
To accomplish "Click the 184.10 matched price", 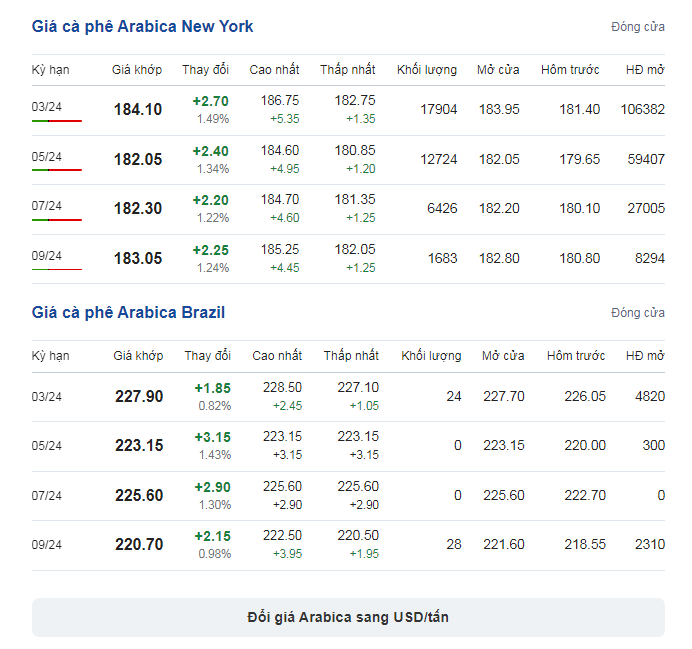I will click(138, 109).
